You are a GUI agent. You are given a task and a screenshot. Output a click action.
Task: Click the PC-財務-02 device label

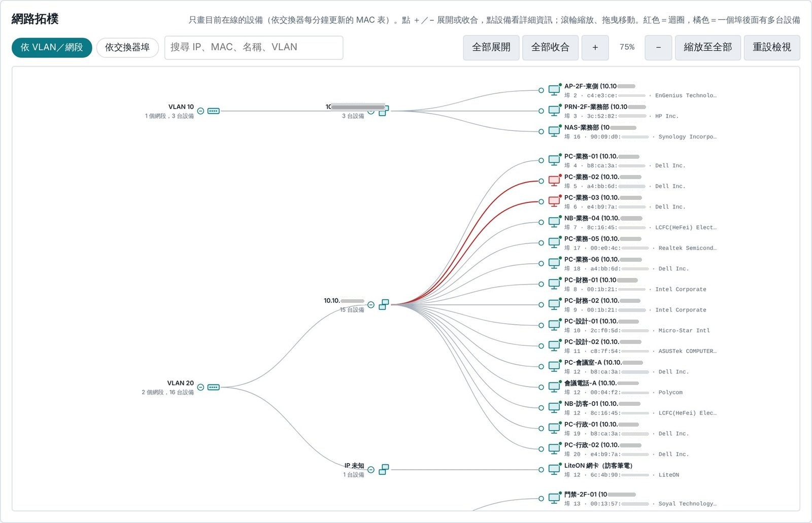point(602,300)
